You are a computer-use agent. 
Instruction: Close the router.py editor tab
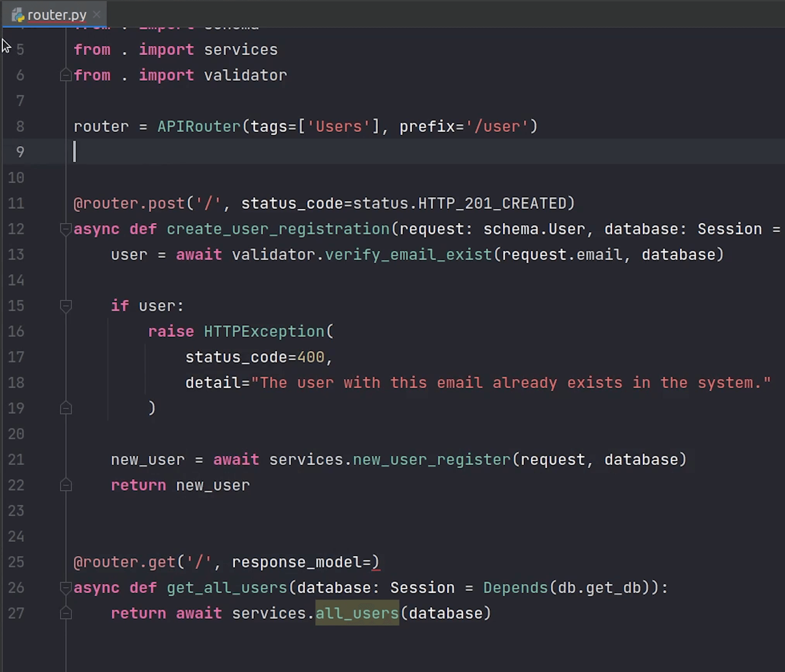pyautogui.click(x=97, y=15)
